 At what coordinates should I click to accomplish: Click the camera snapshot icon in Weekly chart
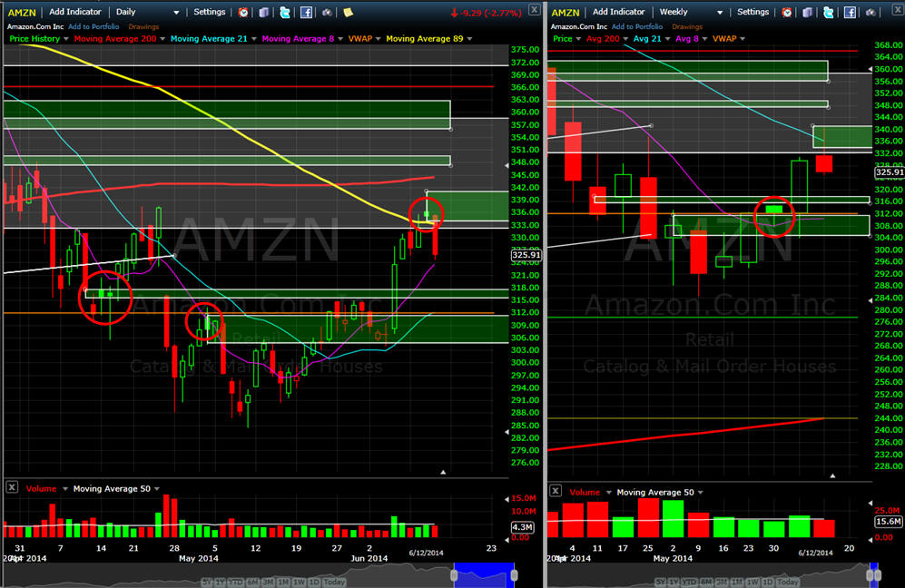click(871, 12)
